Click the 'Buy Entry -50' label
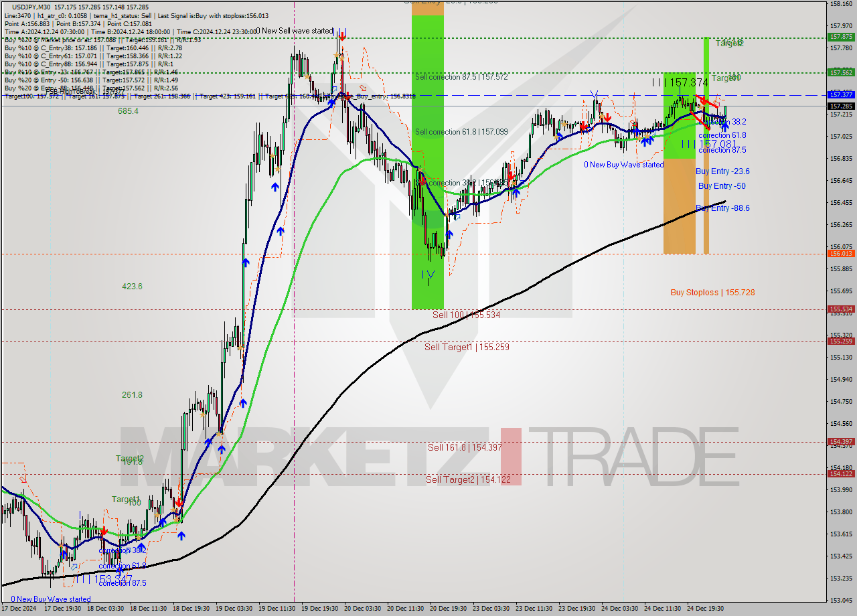 [x=721, y=186]
